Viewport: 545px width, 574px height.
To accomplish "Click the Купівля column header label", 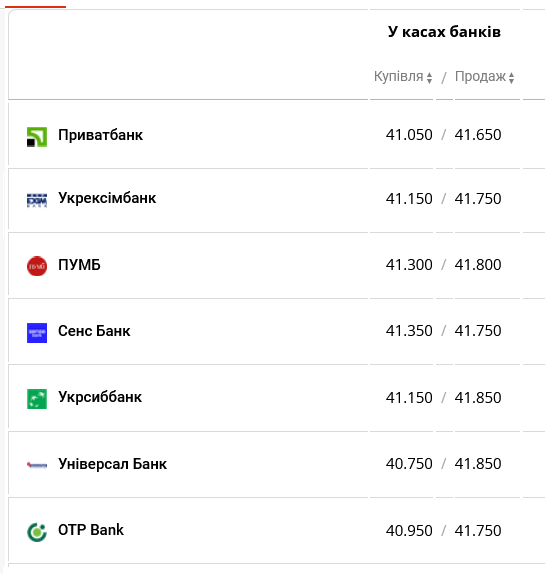I will pos(398,77).
